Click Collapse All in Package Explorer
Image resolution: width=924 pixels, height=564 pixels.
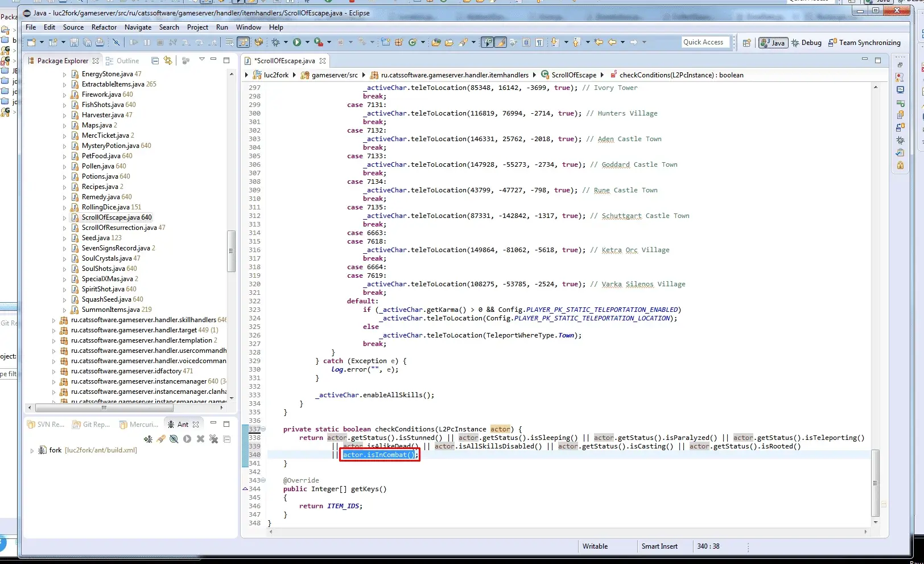pos(155,60)
